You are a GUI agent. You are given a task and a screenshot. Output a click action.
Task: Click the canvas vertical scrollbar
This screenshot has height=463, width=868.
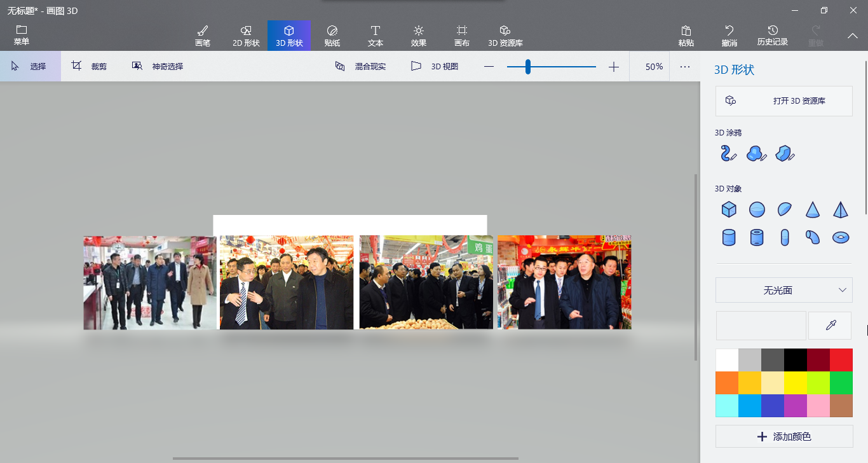point(696,267)
